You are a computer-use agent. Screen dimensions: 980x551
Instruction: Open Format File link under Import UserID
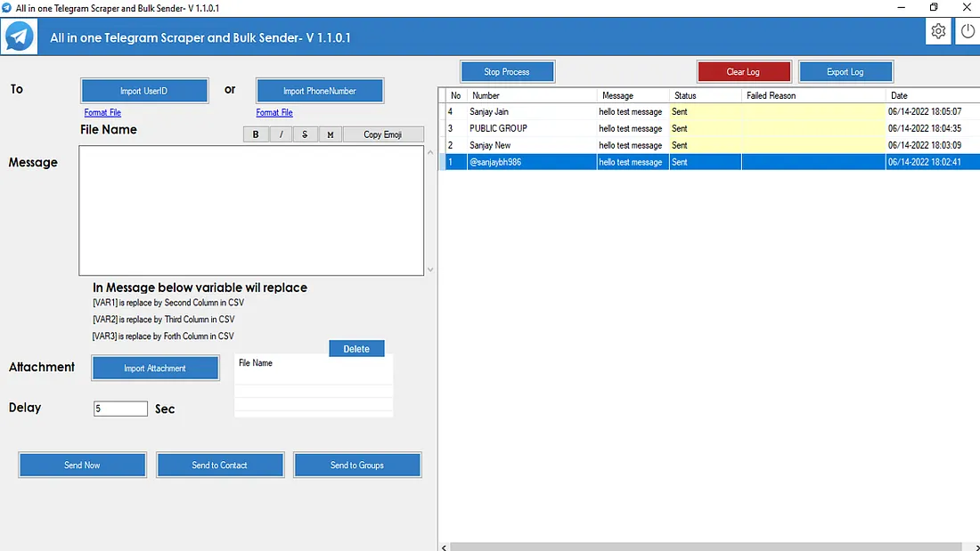[102, 112]
